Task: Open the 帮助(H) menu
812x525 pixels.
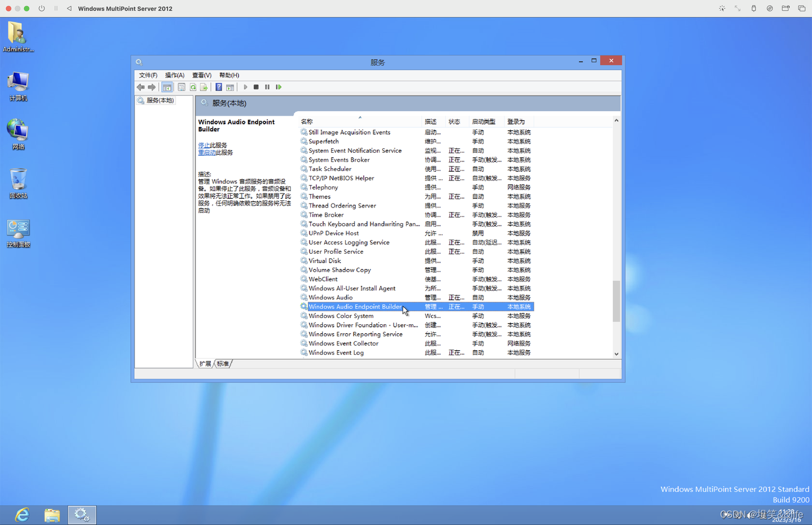Action: 229,75
